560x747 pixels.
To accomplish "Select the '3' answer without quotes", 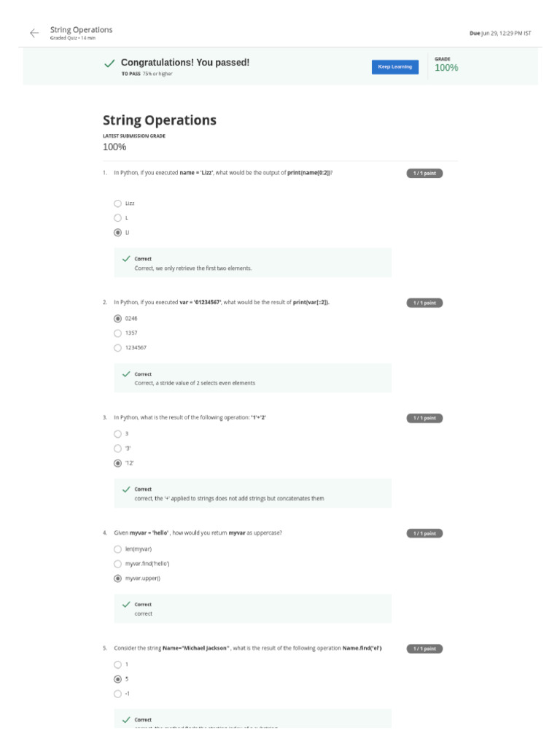I will pyautogui.click(x=117, y=433).
